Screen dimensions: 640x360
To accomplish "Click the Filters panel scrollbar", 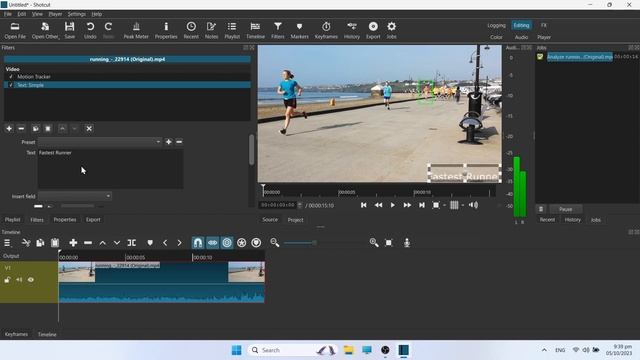I will point(251,150).
